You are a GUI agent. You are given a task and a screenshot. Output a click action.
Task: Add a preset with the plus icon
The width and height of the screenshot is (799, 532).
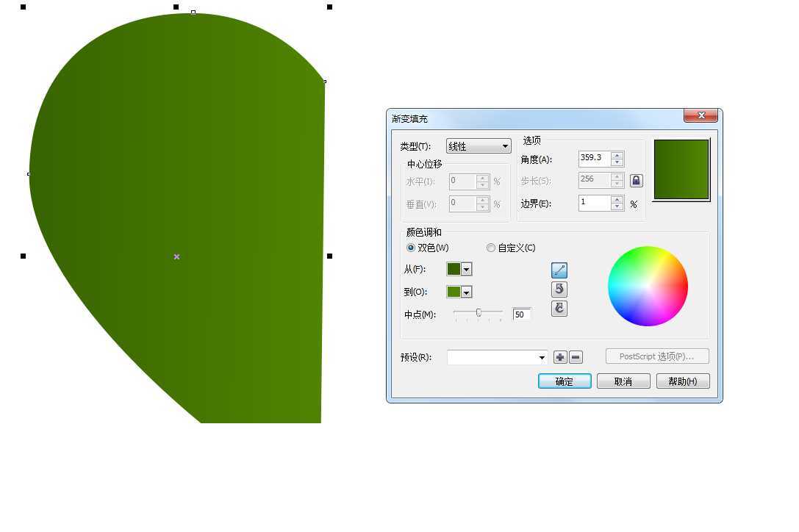(560, 357)
